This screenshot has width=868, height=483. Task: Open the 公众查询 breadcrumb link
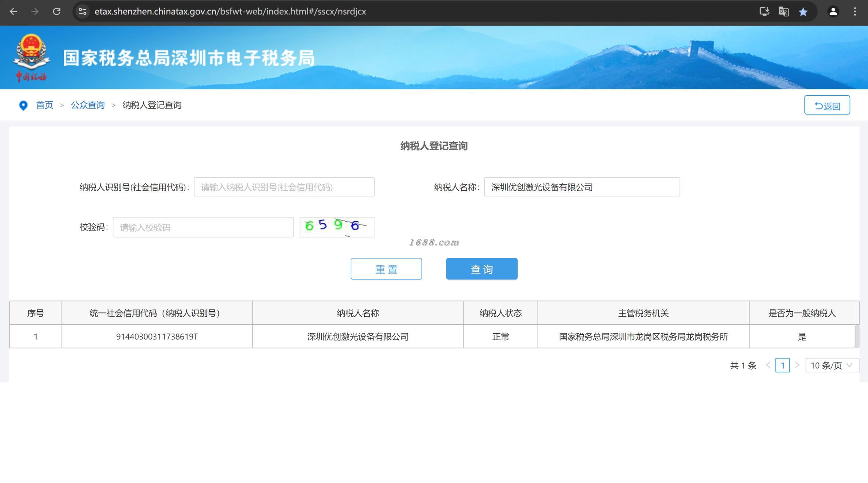point(88,105)
